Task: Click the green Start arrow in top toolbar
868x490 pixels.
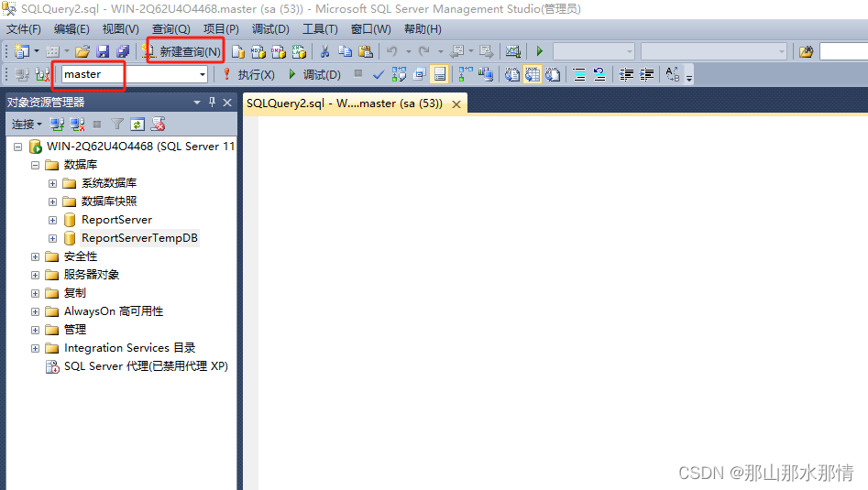Action: click(540, 51)
